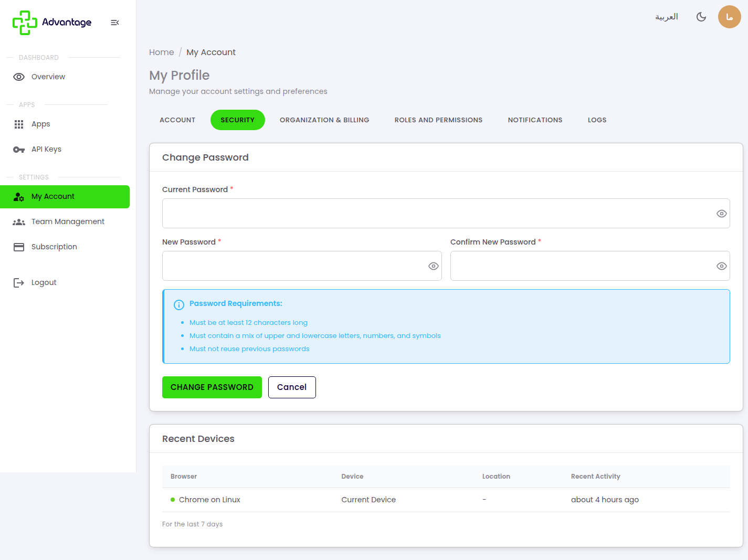Toggle dark mode moon icon
This screenshot has height=560, width=748.
701,17
